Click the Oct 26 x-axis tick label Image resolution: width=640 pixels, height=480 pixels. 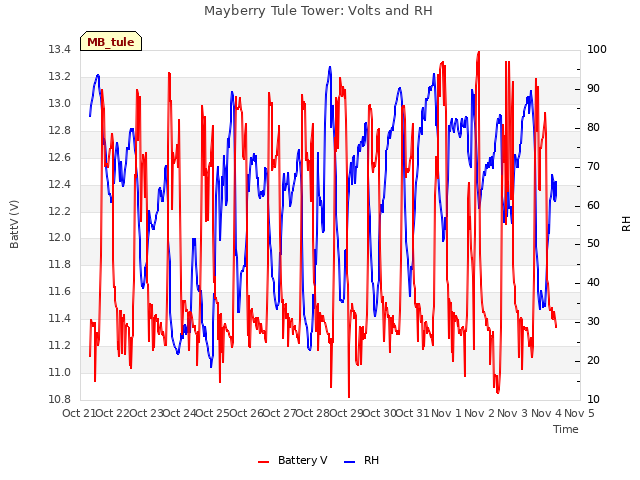(246, 413)
